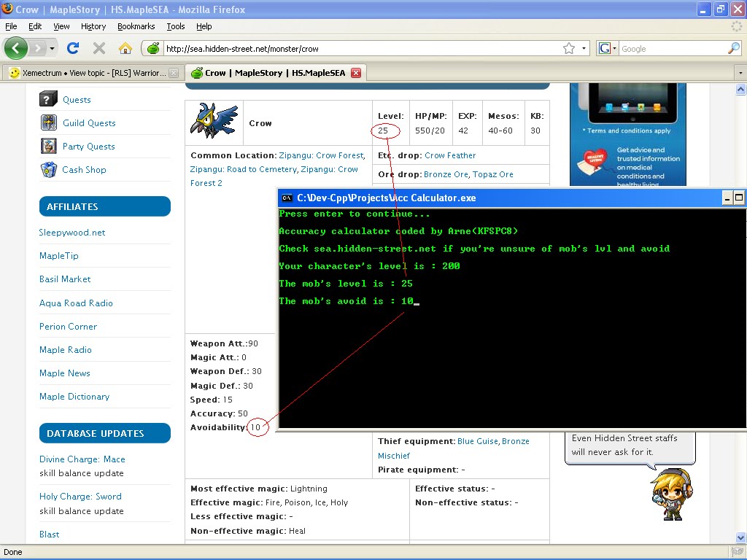Switch to the Xemectrum View topic tab
Viewport: 747px width, 560px height.
coord(94,73)
